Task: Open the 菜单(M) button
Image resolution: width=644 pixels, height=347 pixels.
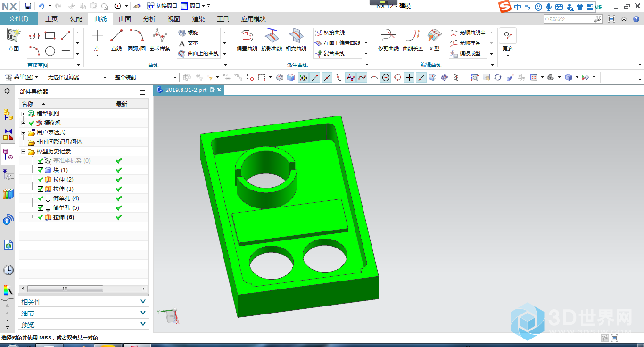Action: pyautogui.click(x=21, y=77)
